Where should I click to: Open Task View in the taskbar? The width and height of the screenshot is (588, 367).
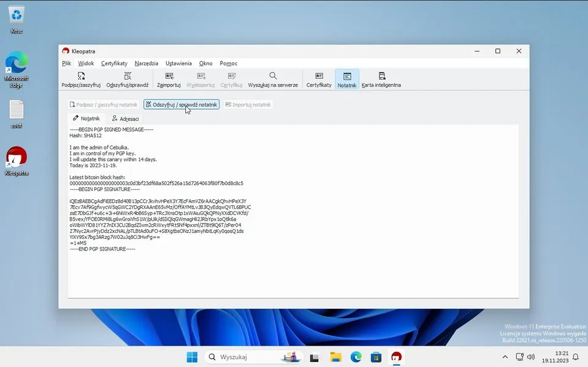[x=315, y=357]
